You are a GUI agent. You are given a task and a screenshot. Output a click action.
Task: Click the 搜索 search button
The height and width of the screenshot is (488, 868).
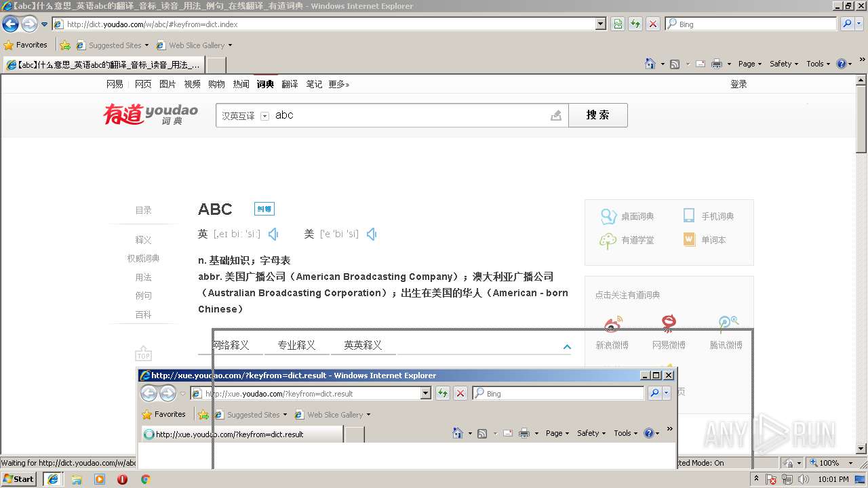click(x=598, y=115)
